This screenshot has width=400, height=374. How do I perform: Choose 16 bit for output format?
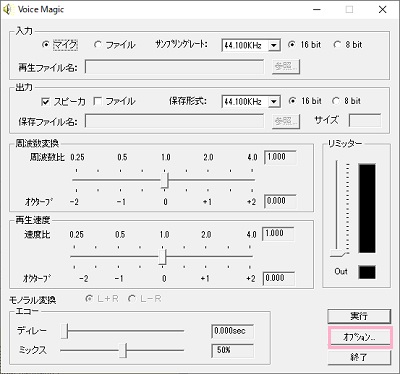tap(292, 101)
